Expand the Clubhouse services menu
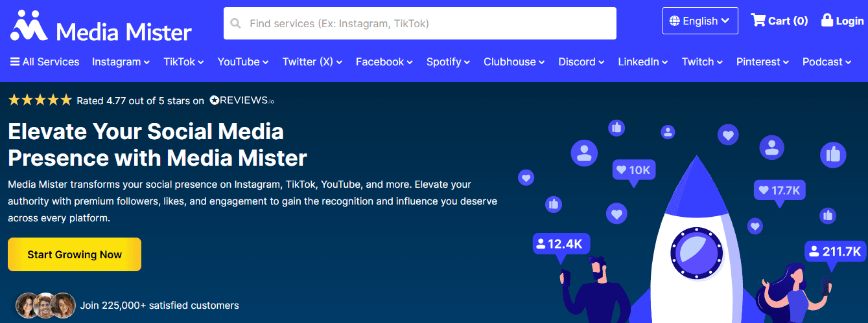This screenshot has height=323, width=868. (515, 62)
